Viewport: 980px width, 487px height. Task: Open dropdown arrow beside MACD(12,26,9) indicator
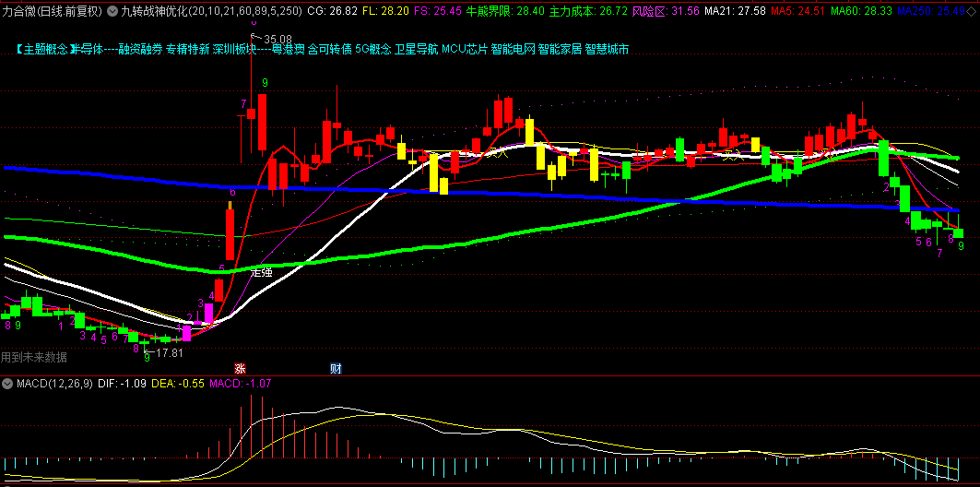click(x=7, y=383)
